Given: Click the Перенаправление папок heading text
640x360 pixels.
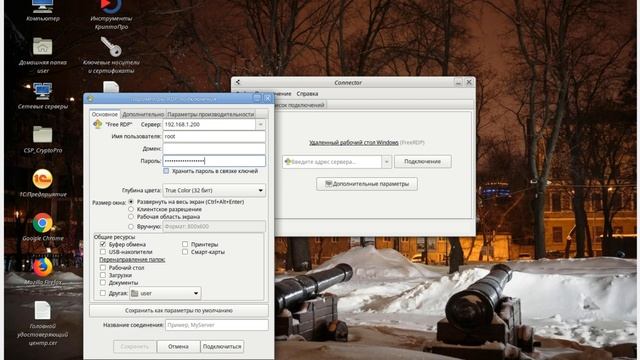Looking at the screenshot, I should click(132, 260).
